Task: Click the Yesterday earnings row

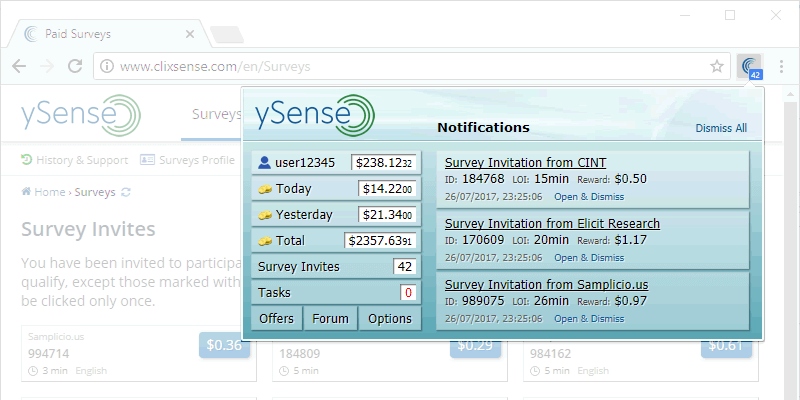Action: click(336, 214)
